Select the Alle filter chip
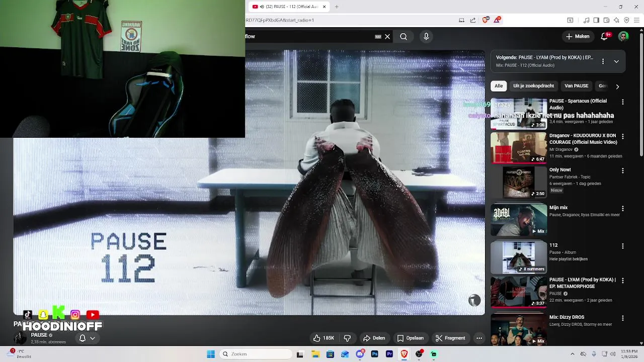The width and height of the screenshot is (644, 362). point(499,86)
